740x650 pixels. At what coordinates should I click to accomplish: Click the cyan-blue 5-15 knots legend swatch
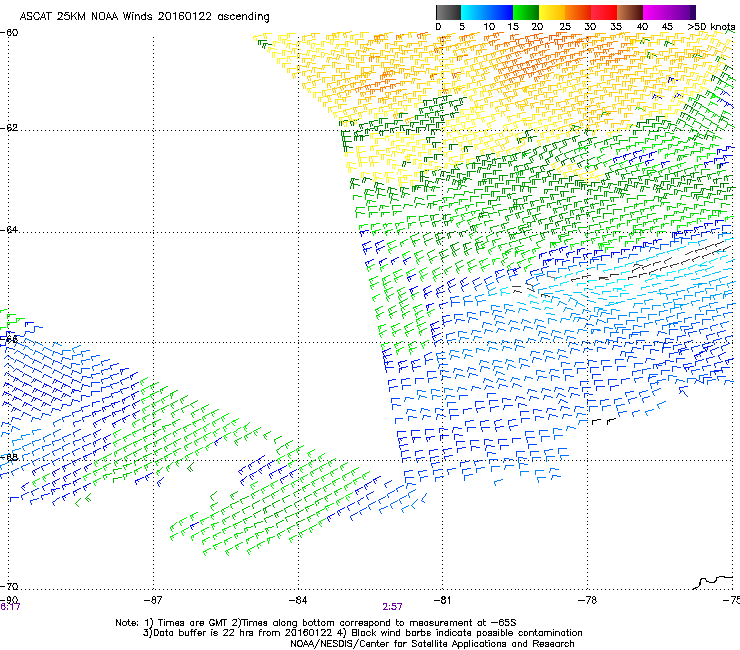pyautogui.click(x=487, y=12)
